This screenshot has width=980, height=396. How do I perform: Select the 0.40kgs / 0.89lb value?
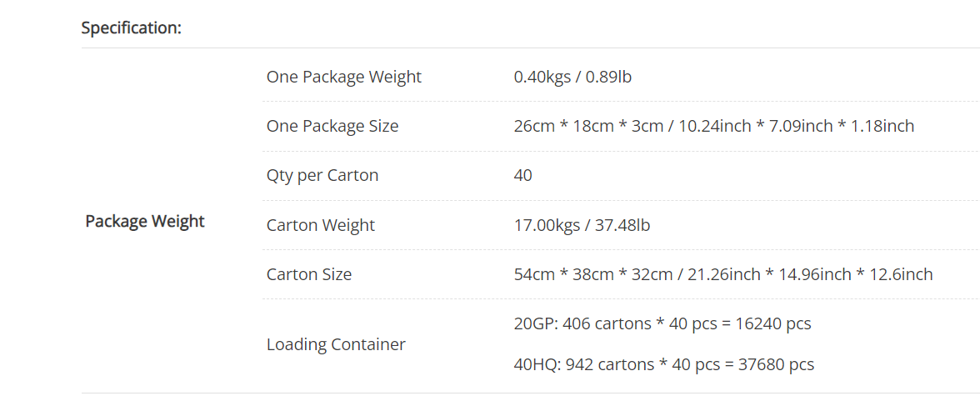pyautogui.click(x=572, y=77)
